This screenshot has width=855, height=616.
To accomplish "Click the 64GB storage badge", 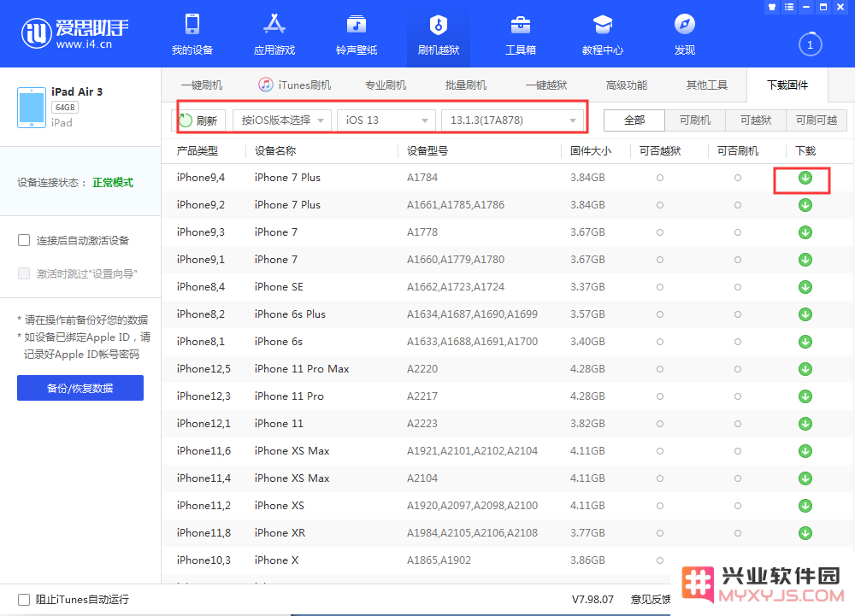I will pyautogui.click(x=65, y=108).
